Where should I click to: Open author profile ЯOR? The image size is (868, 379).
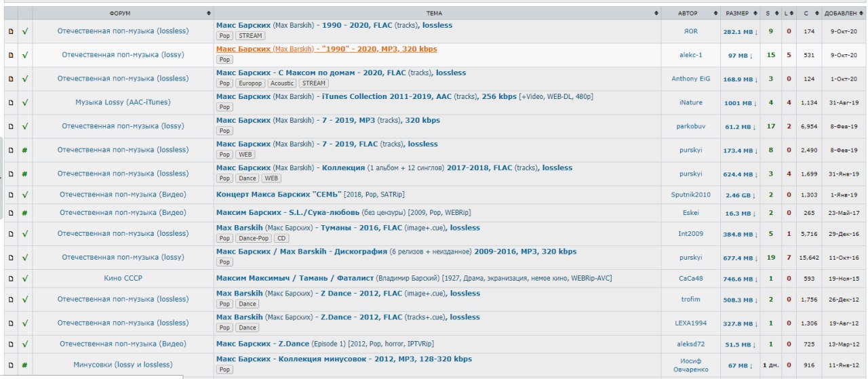[x=690, y=31]
